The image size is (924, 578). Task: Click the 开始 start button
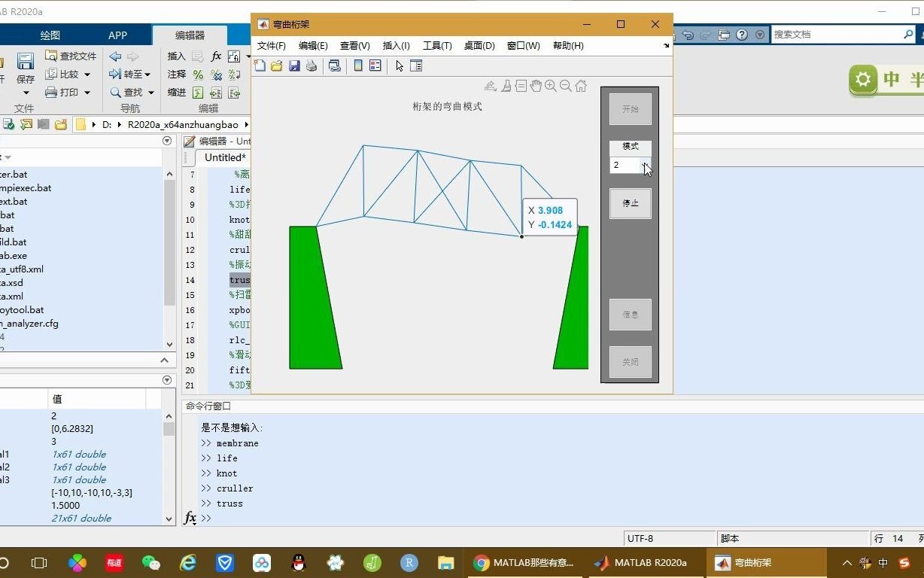(631, 109)
